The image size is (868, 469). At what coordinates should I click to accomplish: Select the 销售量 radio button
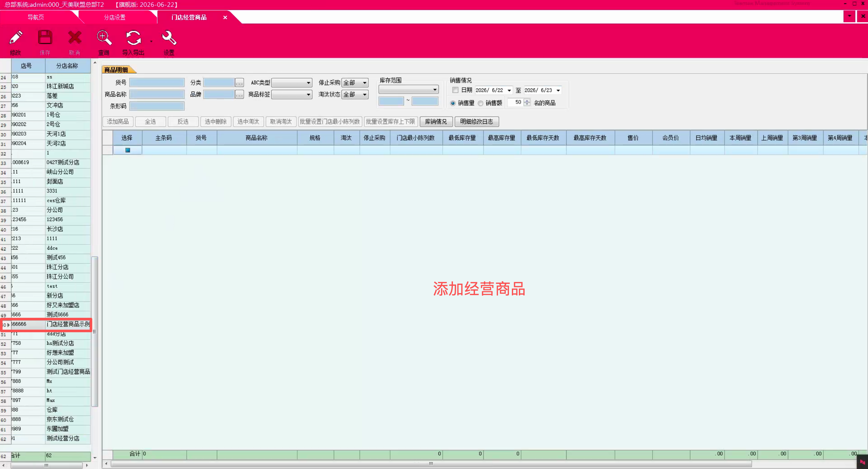click(453, 103)
